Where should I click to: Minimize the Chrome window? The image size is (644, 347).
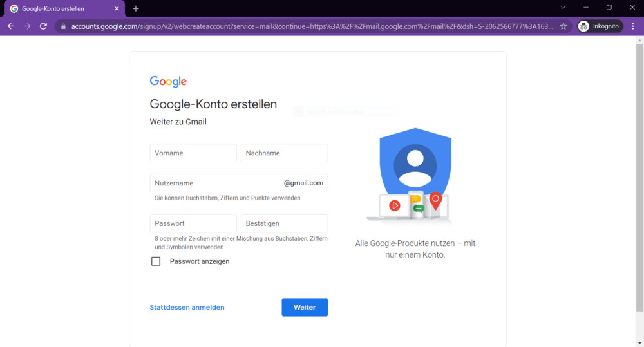tap(586, 7)
